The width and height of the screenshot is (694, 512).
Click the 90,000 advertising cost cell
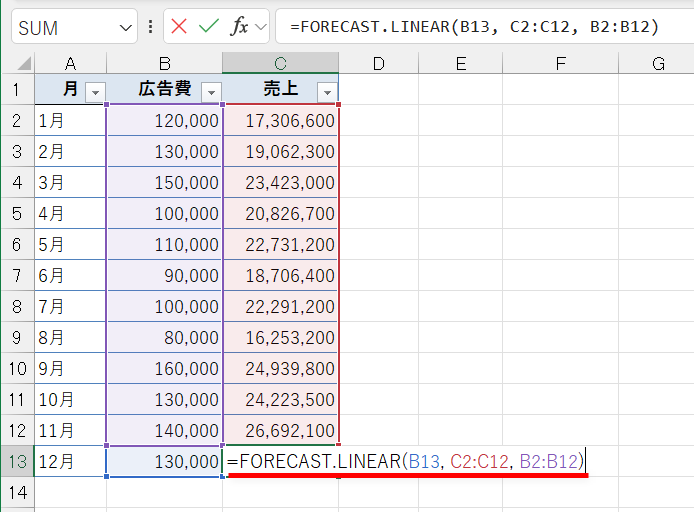tap(165, 275)
